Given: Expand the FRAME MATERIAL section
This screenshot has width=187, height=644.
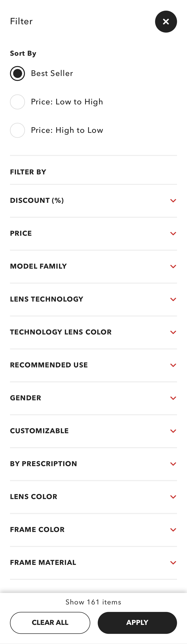Looking at the screenshot, I should 93,563.
